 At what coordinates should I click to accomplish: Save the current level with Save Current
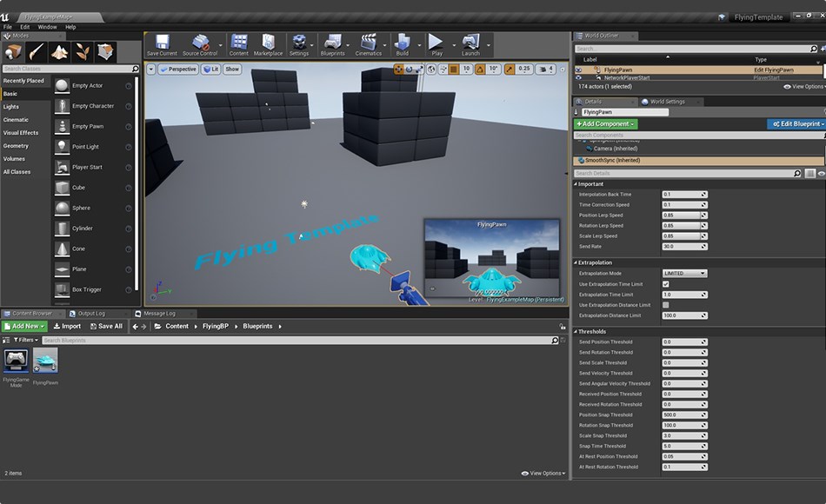coord(161,44)
